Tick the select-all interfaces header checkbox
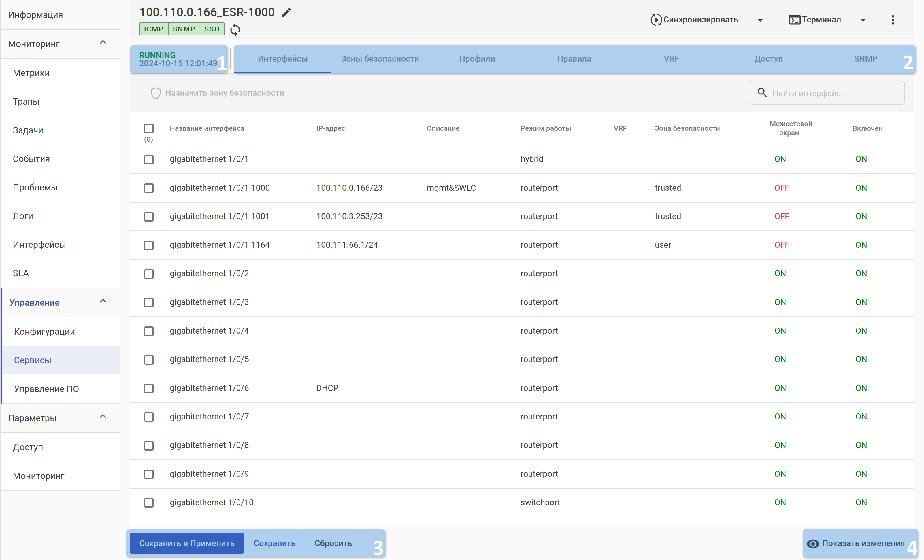 [149, 128]
